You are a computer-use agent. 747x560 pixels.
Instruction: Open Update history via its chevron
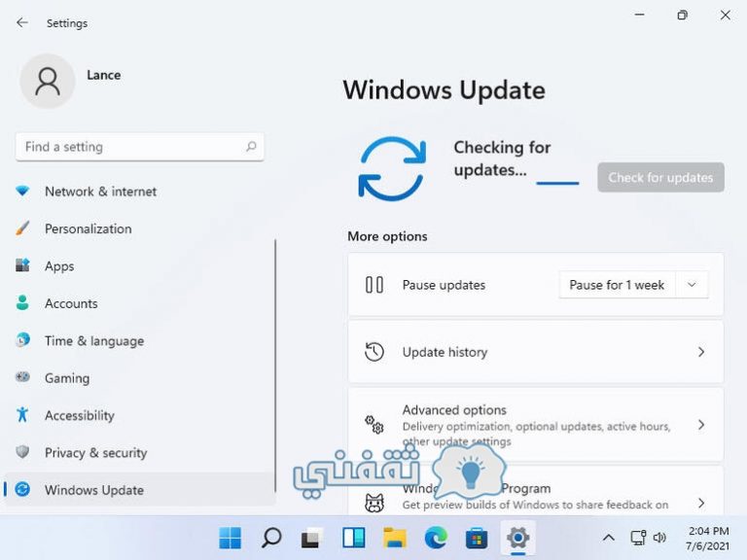(701, 352)
